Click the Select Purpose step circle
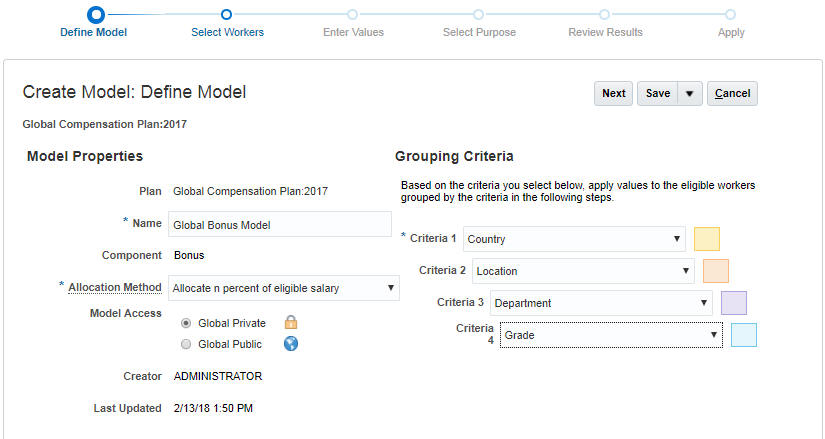The width and height of the screenshot is (825, 439). [479, 14]
